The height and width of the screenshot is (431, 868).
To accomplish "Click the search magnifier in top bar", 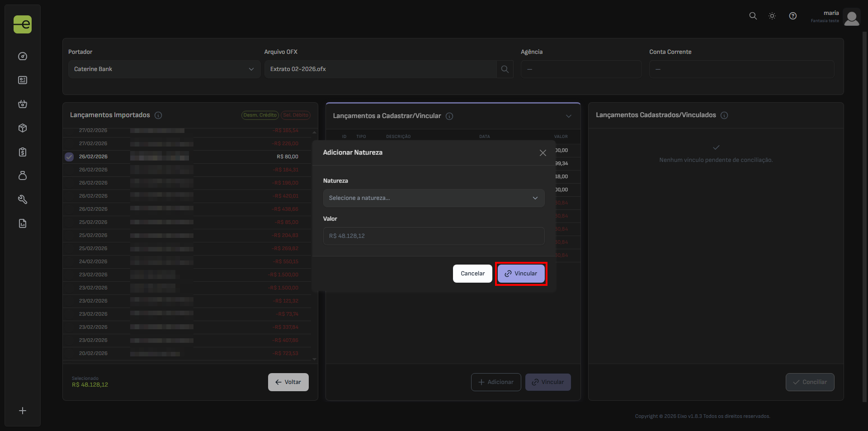I will (x=753, y=16).
